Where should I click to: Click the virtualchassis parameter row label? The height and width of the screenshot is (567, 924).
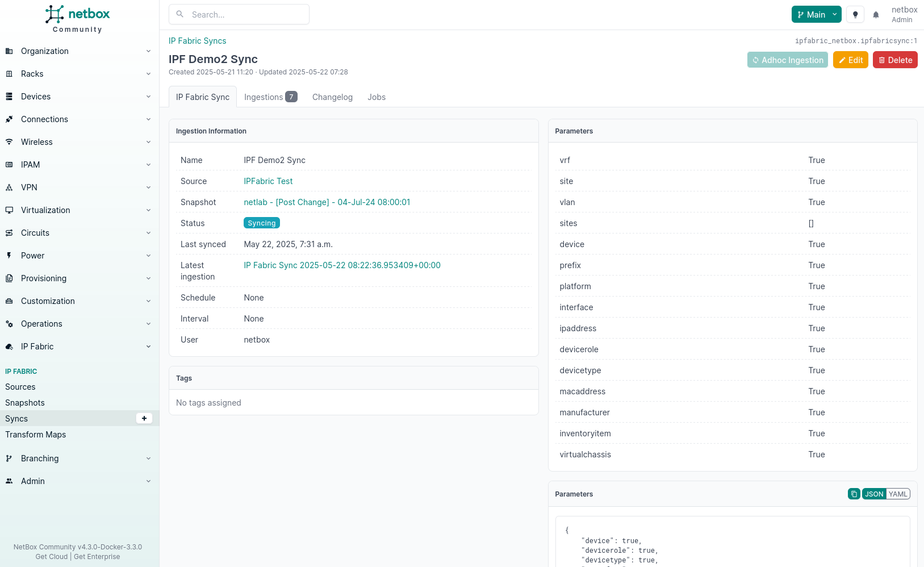pos(585,455)
